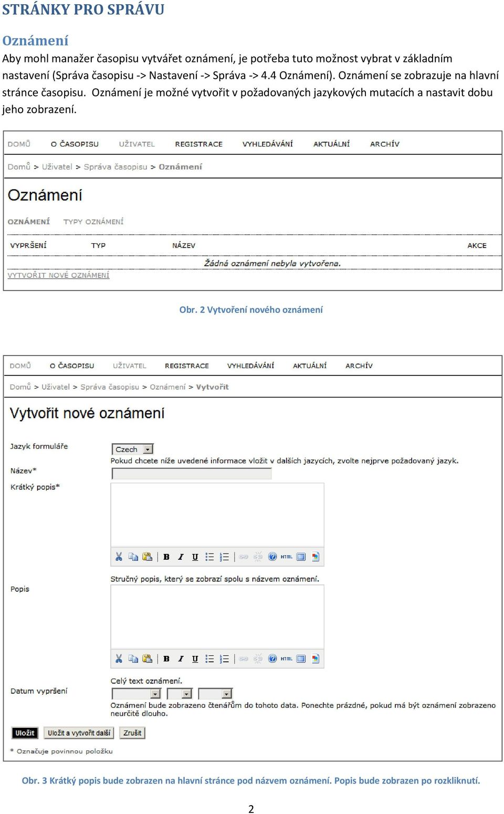Screen dimensions: 504x814
Task: Open HTML source view in Krátký popis toolbar
Action: point(287,557)
